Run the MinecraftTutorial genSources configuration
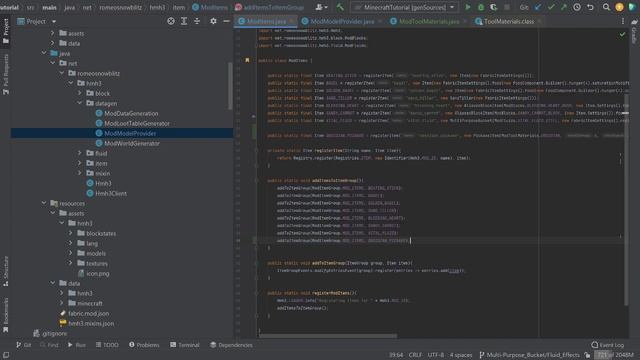 coord(468,7)
